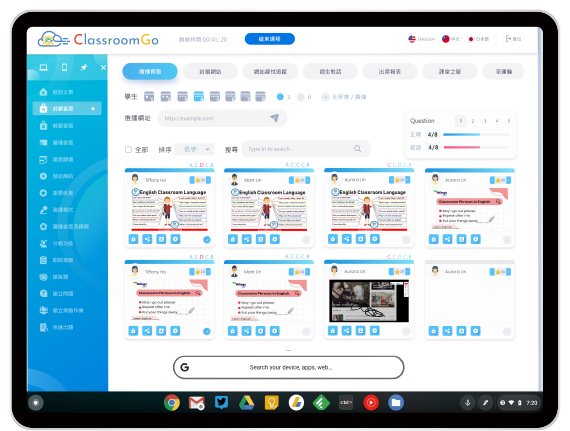Viewport: 570px width, 431px height.
Task: Click the lock icon on Tiffany Ho's first card
Action: coord(133,239)
